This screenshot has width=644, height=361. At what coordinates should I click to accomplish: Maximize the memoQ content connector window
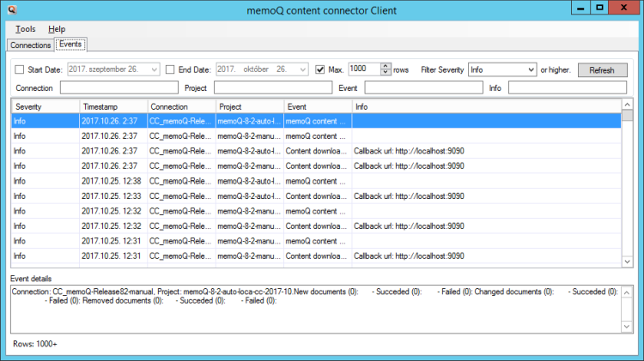pyautogui.click(x=599, y=8)
